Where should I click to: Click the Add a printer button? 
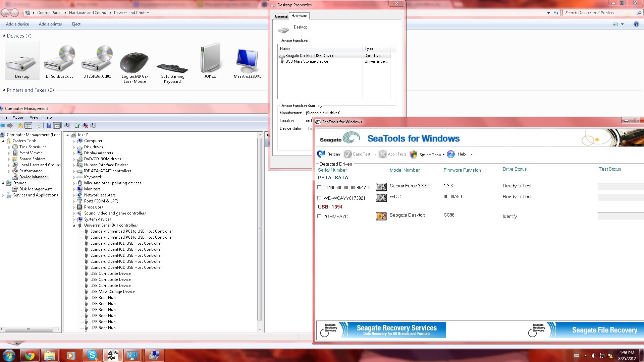pos(50,24)
